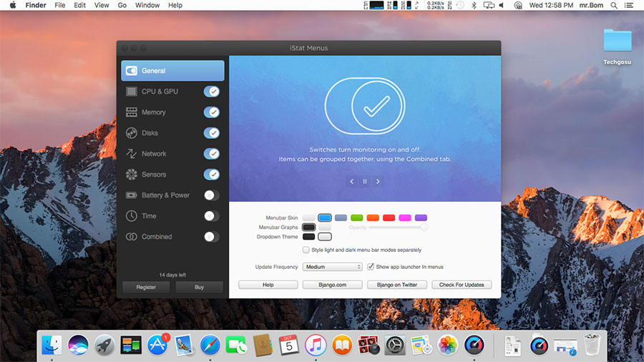The width and height of the screenshot is (644, 362).
Task: Pause the intro slideshow
Action: 365,182
